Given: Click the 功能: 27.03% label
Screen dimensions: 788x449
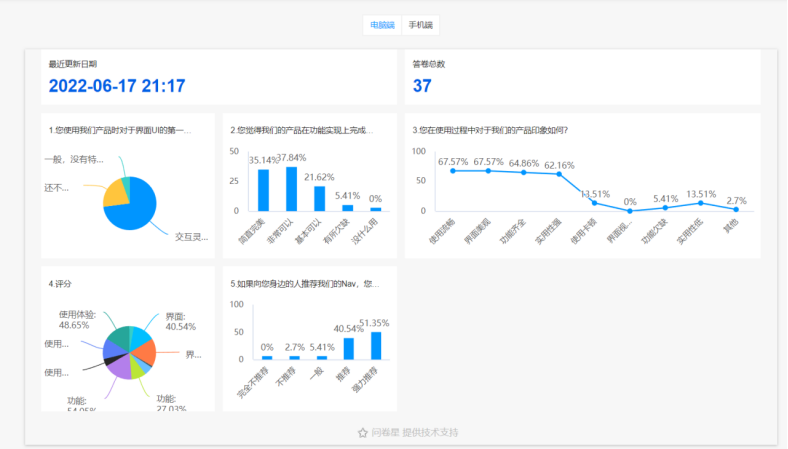Looking at the screenshot, I should (171, 404).
